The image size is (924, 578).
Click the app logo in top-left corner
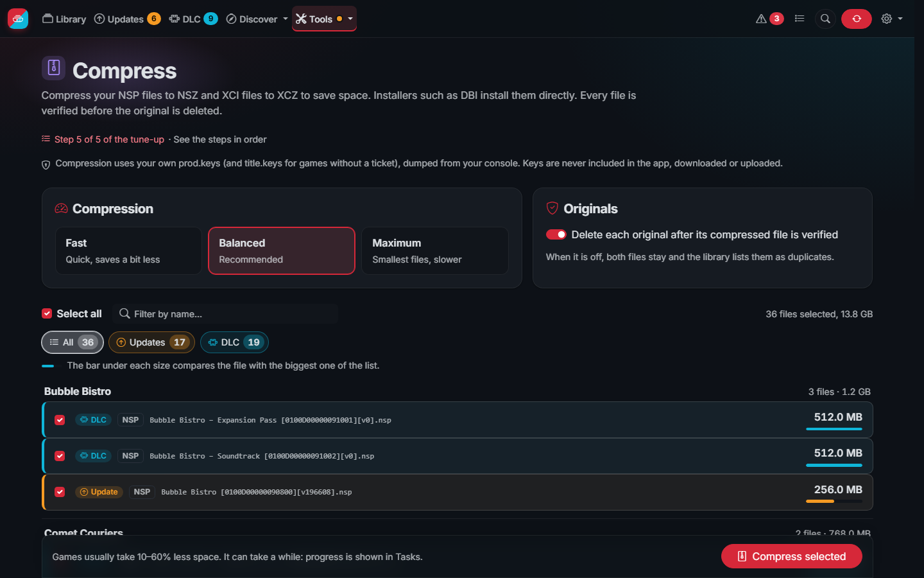[x=18, y=19]
